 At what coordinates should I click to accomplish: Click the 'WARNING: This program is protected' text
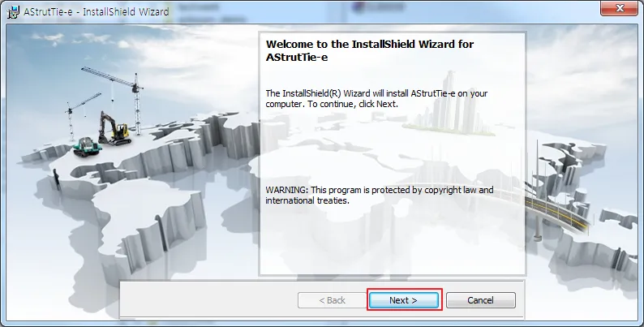(x=380, y=195)
